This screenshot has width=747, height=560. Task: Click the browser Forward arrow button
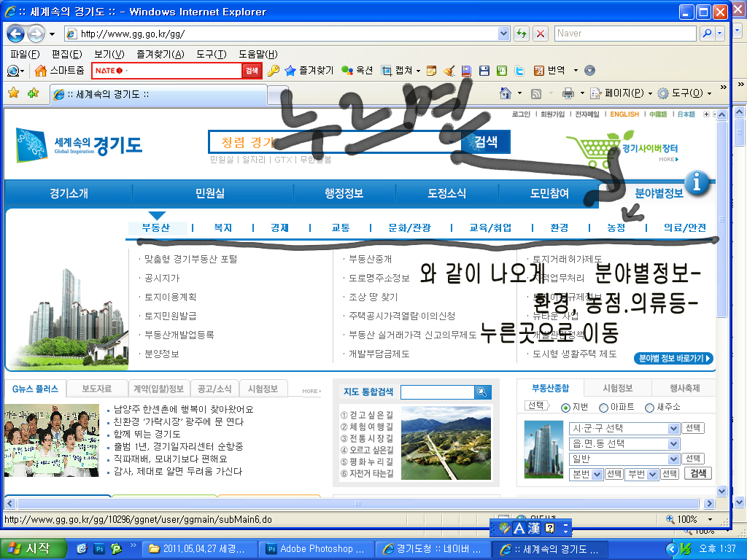coord(36,34)
